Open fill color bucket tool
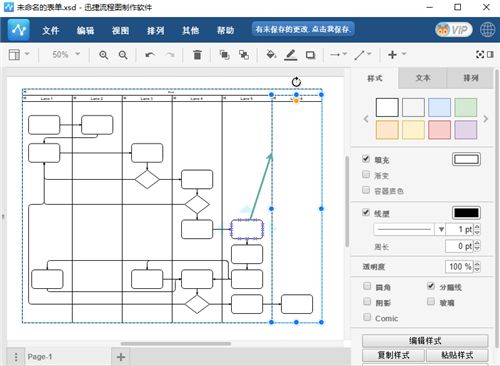Viewport: 500px width, 366px height. 271,55
